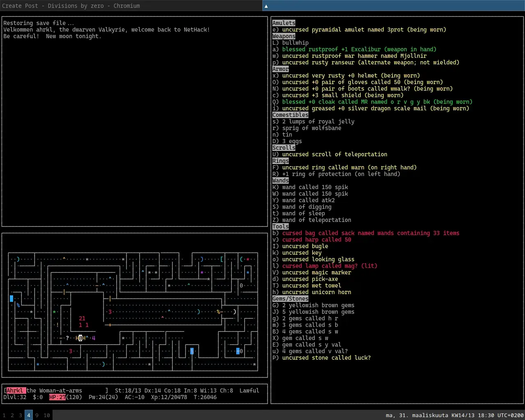Click the Tools inventory header
Viewport: 525px width, 420px height.
tap(281, 226)
